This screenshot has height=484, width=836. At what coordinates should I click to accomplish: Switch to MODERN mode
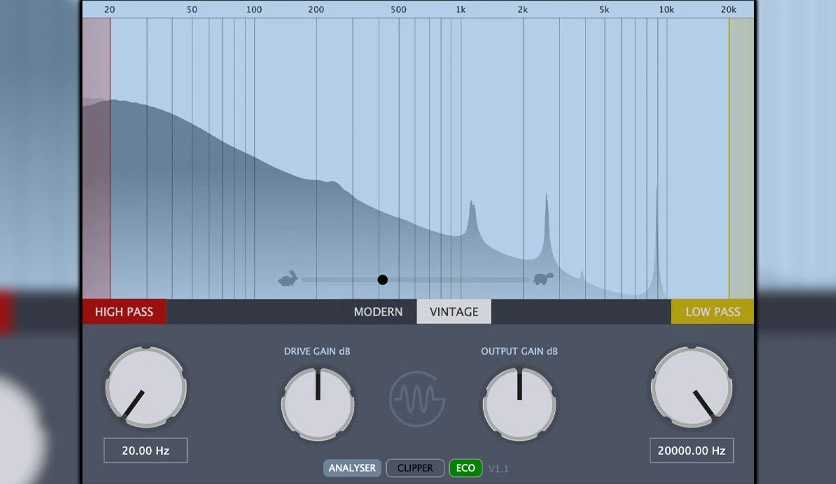[379, 312]
